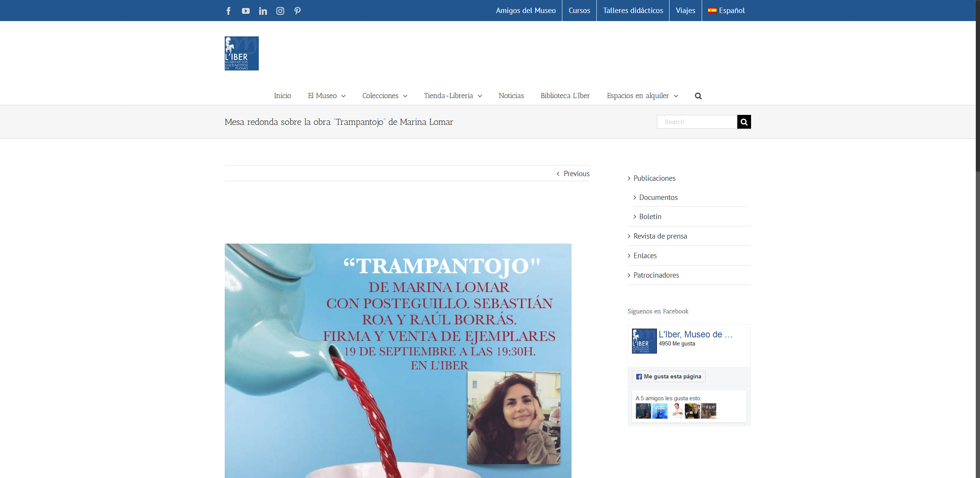Open the Instagram social icon
The image size is (980, 478).
280,11
